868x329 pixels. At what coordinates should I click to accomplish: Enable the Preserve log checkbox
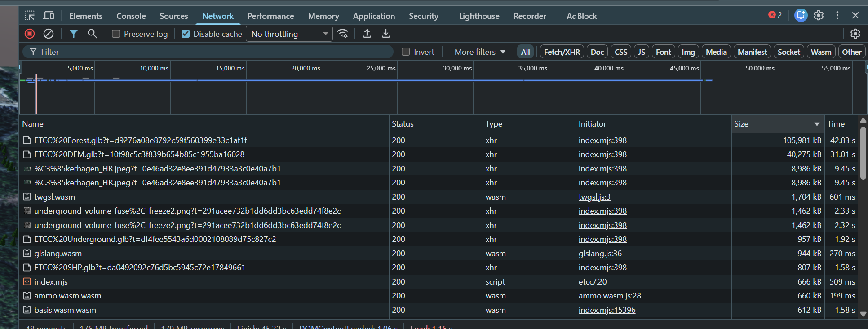click(x=116, y=34)
